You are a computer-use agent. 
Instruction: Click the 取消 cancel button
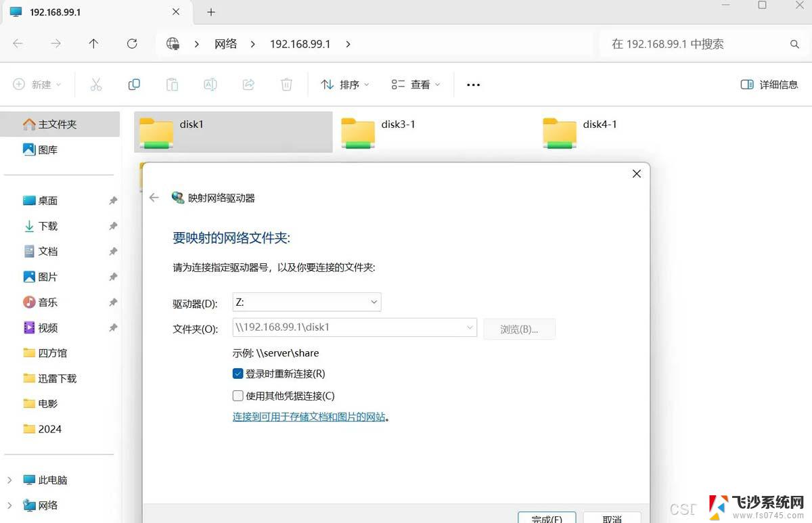[612, 518]
